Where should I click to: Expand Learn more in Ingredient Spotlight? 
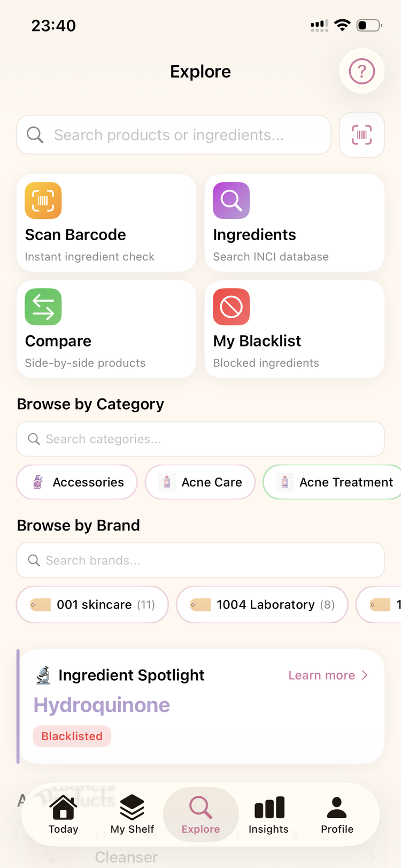pyautogui.click(x=328, y=675)
